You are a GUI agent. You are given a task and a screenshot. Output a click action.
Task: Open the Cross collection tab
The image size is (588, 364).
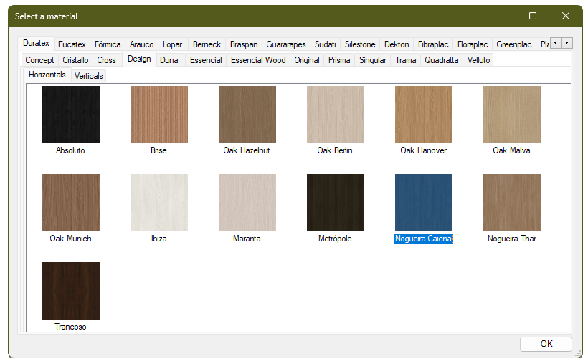107,60
